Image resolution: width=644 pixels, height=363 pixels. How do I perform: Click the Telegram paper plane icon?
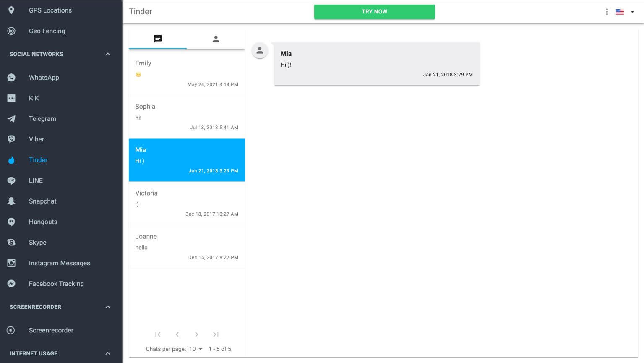[11, 118]
